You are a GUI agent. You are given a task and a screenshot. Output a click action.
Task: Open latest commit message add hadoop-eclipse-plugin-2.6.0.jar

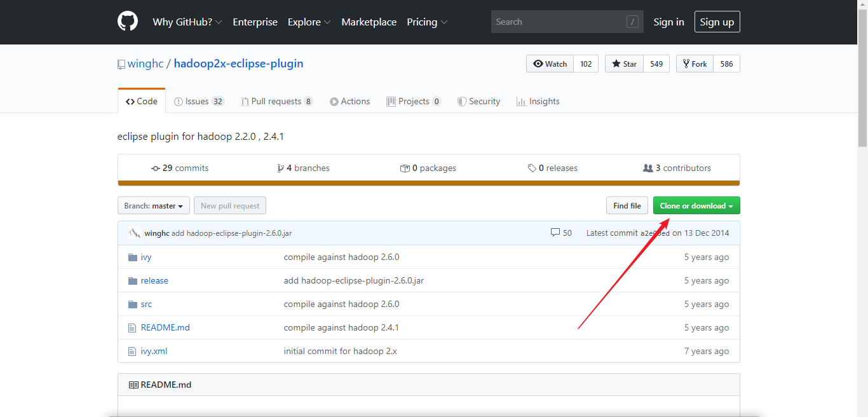click(232, 233)
